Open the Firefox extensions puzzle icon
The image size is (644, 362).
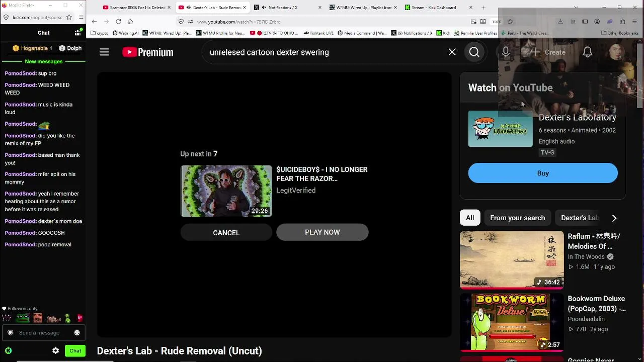622,22
